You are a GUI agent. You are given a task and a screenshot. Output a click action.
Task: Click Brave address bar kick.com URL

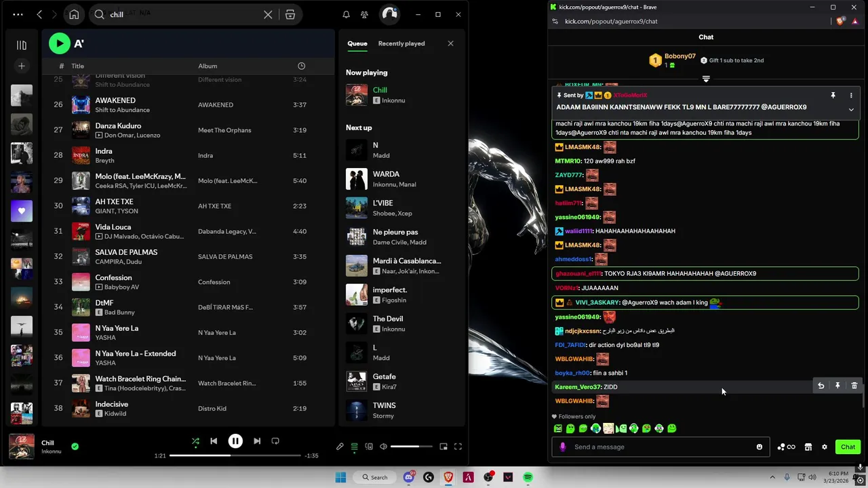pyautogui.click(x=611, y=21)
